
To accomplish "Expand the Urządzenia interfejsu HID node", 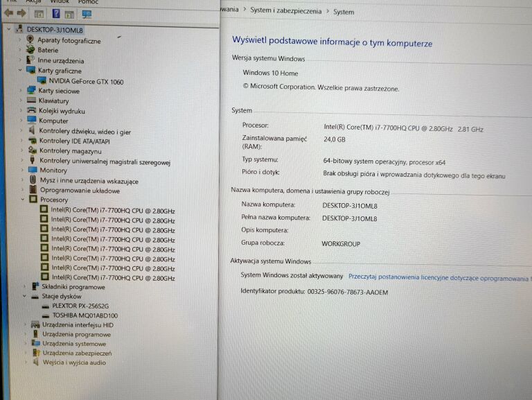I will 25,324.
